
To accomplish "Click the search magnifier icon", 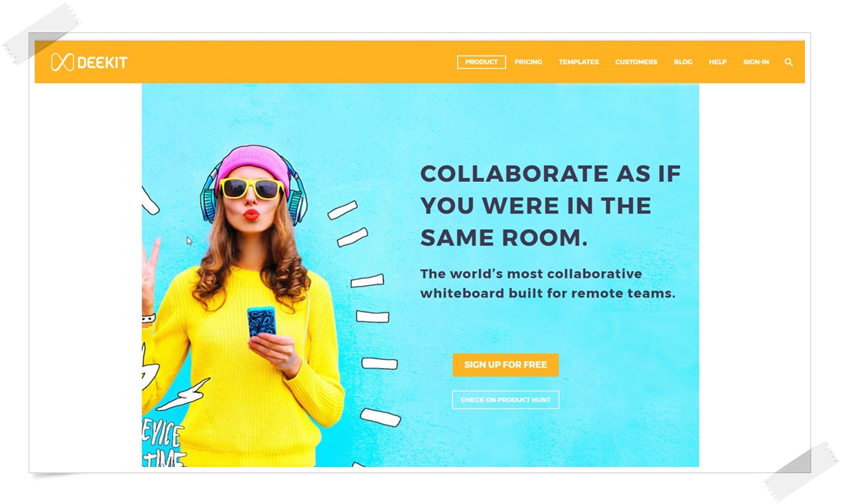I will [x=788, y=62].
